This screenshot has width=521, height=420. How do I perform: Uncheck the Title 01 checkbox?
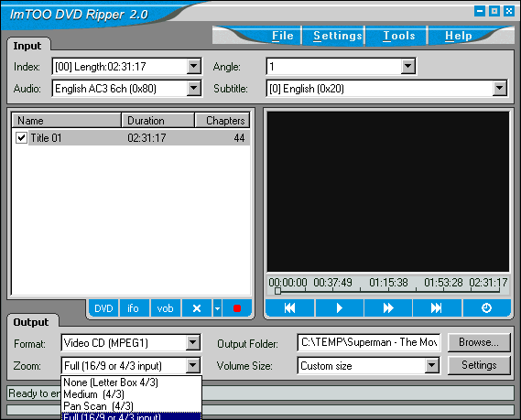(22, 137)
